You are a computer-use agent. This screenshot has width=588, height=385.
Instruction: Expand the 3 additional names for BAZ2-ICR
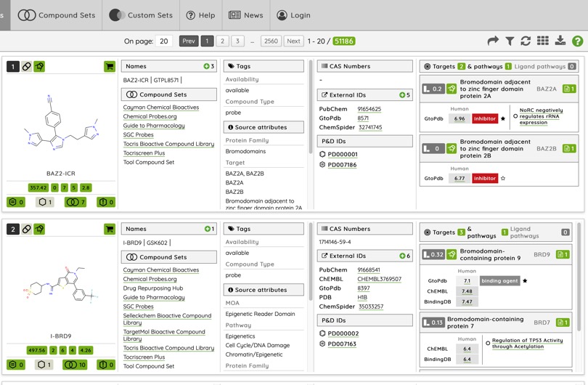209,66
